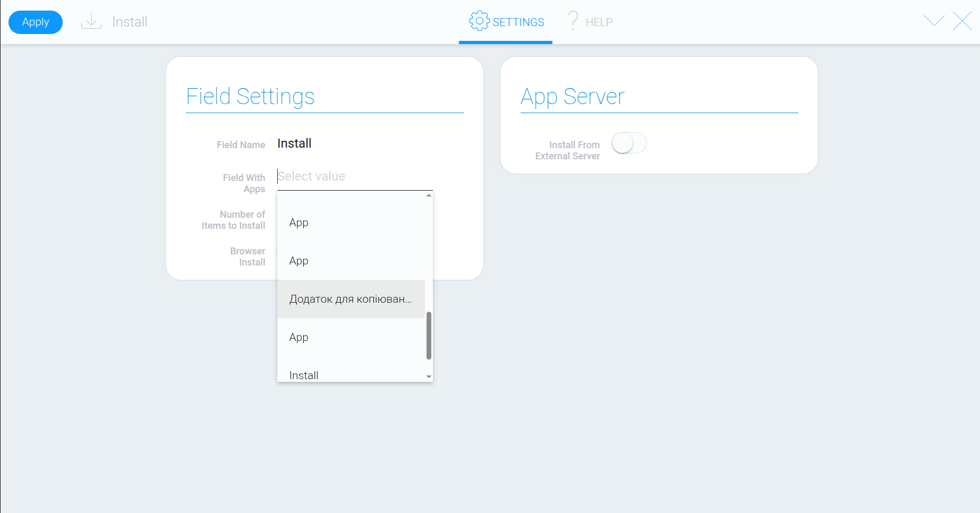Click the dropdown scroll up arrow
The height and width of the screenshot is (513, 980).
coord(429,195)
